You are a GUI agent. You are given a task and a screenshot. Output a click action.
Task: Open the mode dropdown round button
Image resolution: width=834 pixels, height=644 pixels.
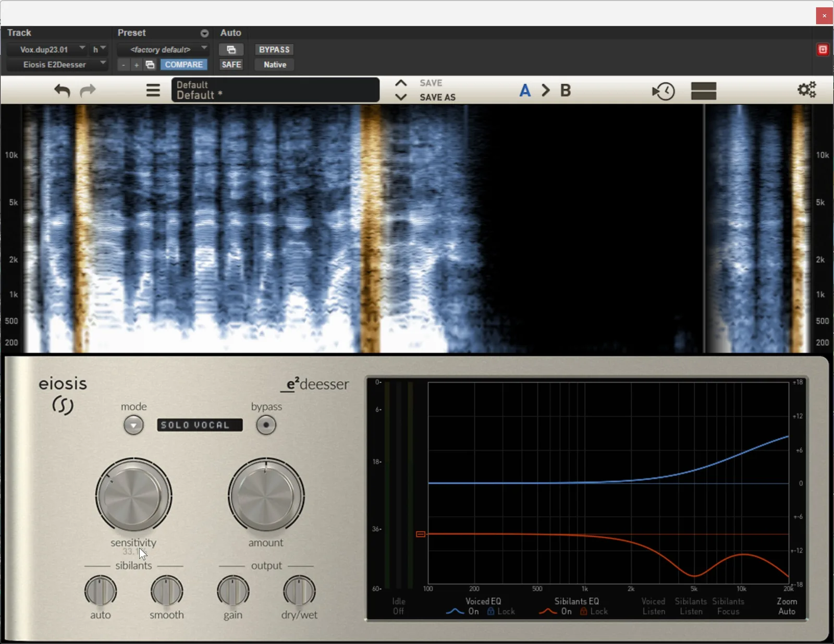point(133,425)
